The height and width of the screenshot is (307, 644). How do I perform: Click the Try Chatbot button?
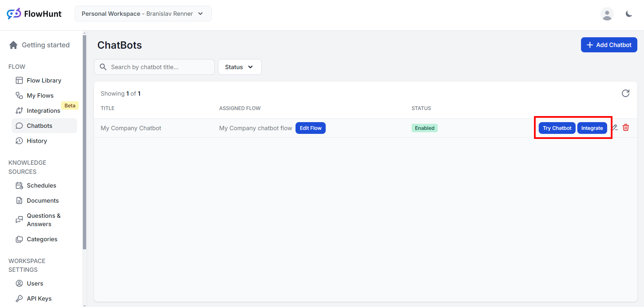[x=557, y=128]
